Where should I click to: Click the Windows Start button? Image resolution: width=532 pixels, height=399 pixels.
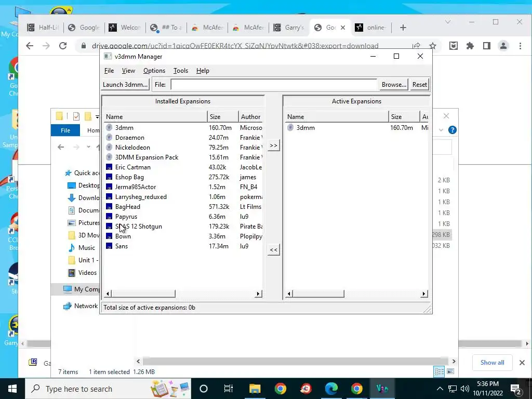(12, 389)
